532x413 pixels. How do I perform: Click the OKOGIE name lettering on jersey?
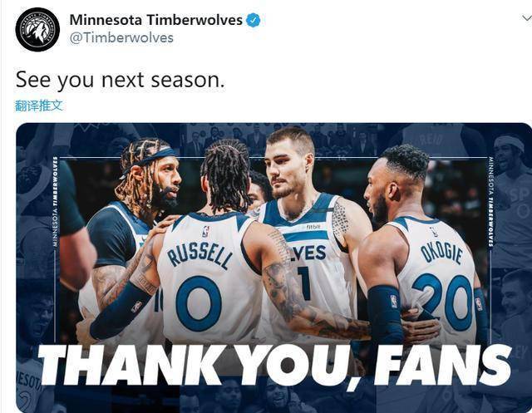click(441, 253)
